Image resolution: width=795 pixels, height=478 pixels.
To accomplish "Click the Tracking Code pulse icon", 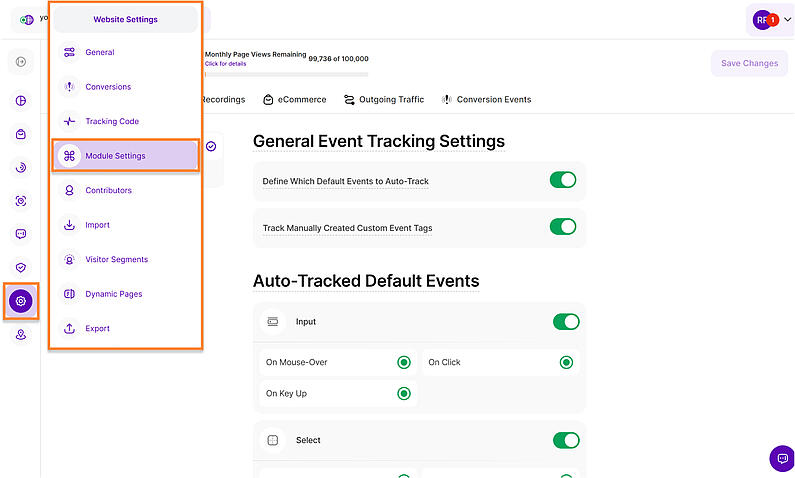I will [69, 121].
